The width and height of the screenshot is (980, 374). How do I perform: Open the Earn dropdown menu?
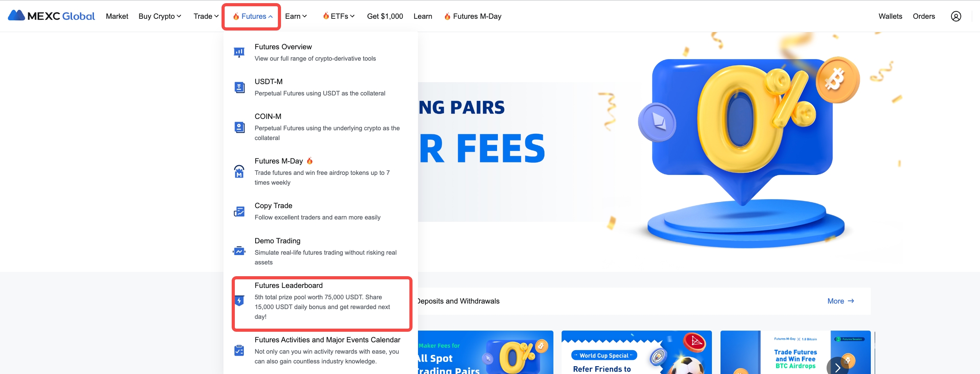[x=296, y=16]
